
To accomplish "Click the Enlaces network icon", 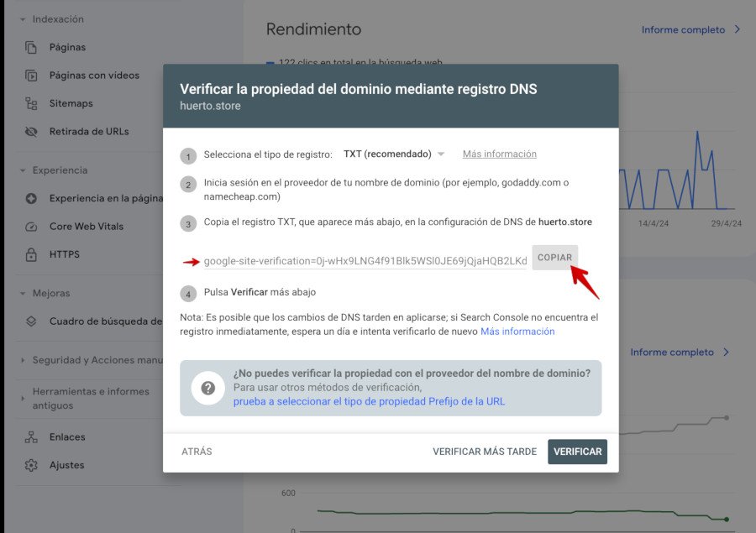I will click(x=31, y=437).
